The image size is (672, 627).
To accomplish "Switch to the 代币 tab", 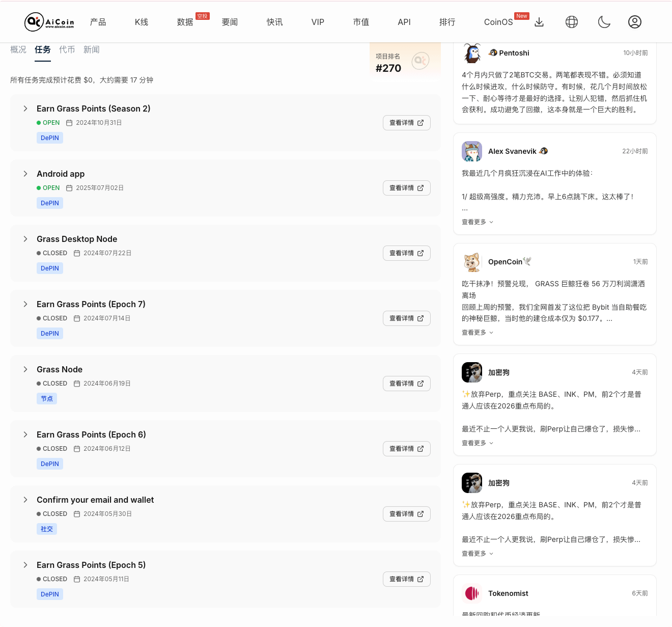I will pyautogui.click(x=67, y=49).
